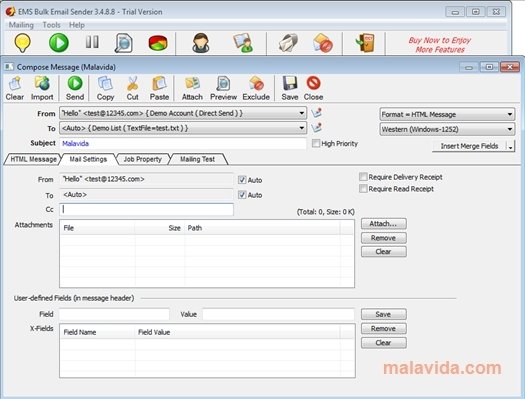
Task: Click the Attach icon in compose toolbar
Action: [x=192, y=88]
